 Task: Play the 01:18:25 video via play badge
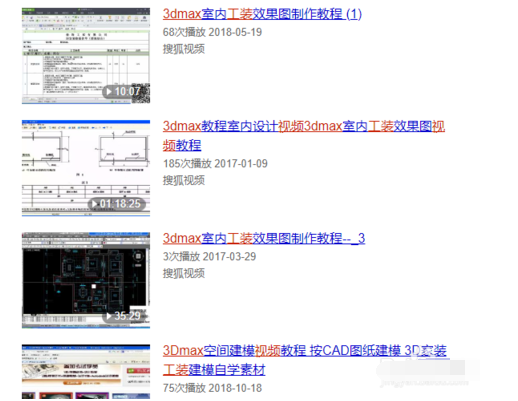117,204
